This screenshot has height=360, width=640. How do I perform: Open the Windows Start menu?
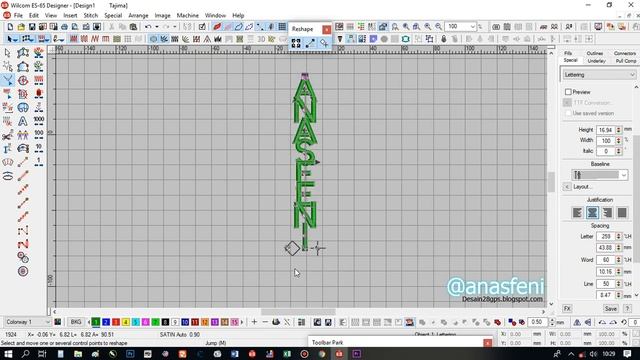pos(8,354)
